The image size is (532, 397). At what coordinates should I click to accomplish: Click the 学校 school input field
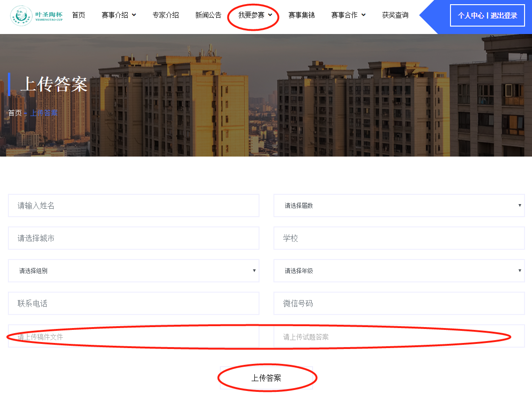(x=399, y=238)
